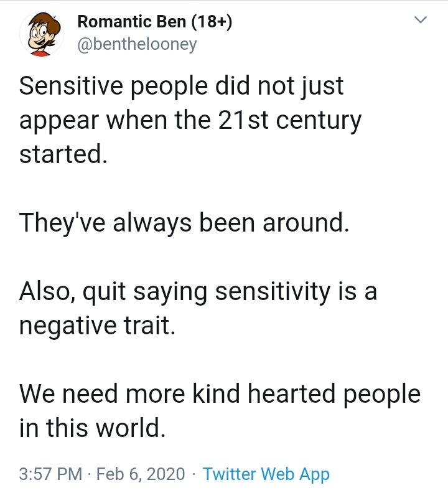The image size is (448, 503).
Task: Click the words 'kind hearted' in tweet
Action: pyautogui.click(x=264, y=393)
